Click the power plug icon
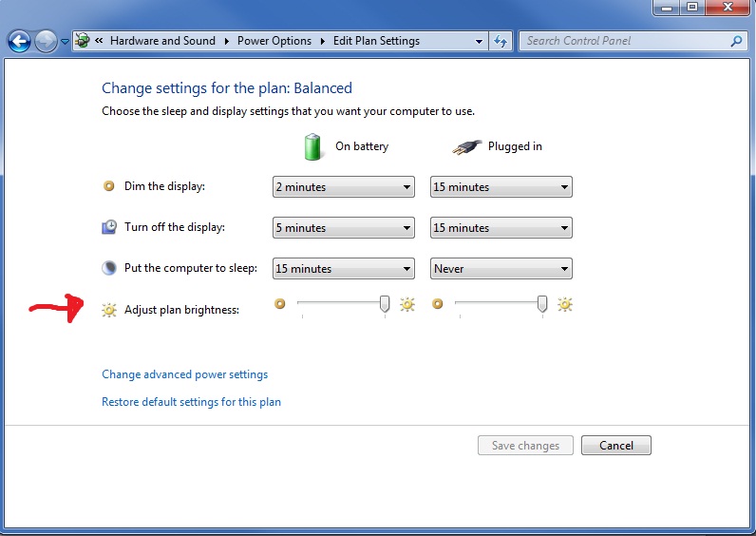 pyautogui.click(x=466, y=146)
